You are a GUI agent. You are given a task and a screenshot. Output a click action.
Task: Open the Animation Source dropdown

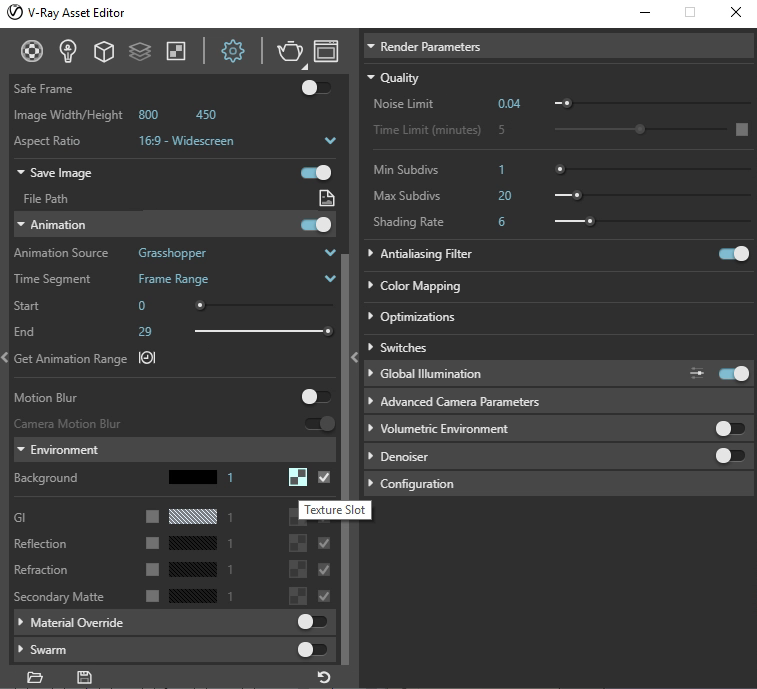[x=330, y=253]
